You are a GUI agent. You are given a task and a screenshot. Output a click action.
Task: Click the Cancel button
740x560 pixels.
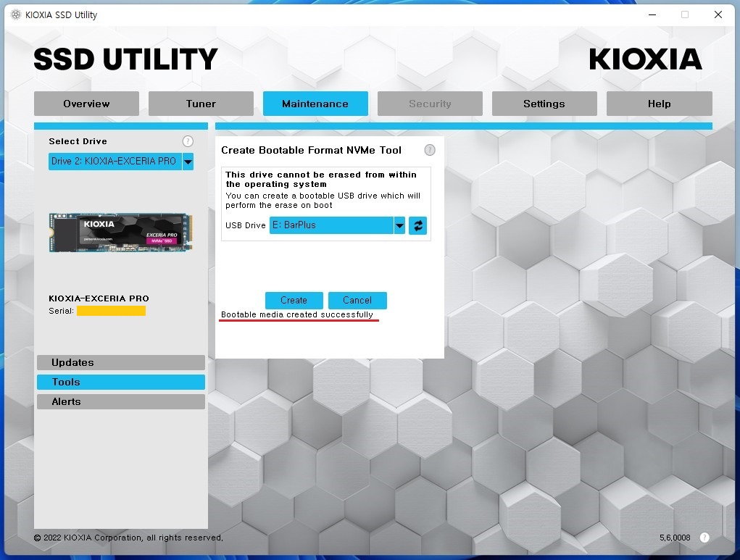coord(357,301)
